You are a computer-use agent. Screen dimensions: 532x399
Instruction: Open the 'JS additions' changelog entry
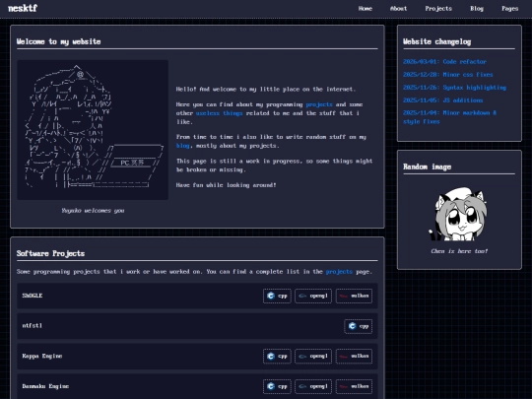(442, 100)
